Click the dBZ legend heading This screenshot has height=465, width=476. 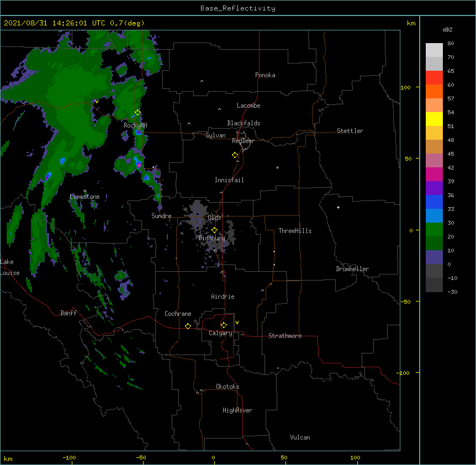(447, 30)
